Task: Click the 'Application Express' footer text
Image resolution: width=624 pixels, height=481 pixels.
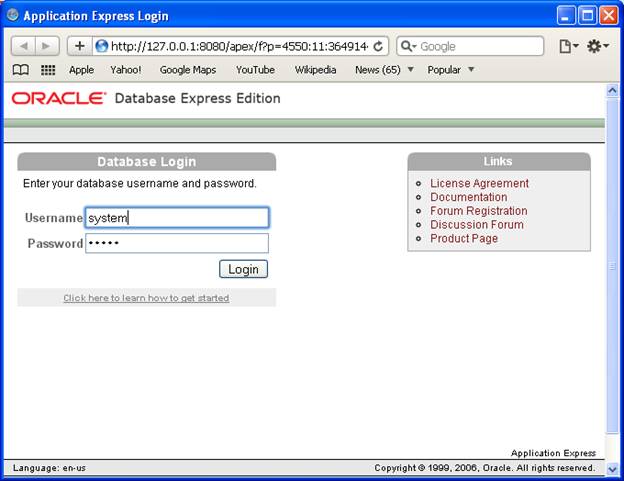Action: pos(553,453)
